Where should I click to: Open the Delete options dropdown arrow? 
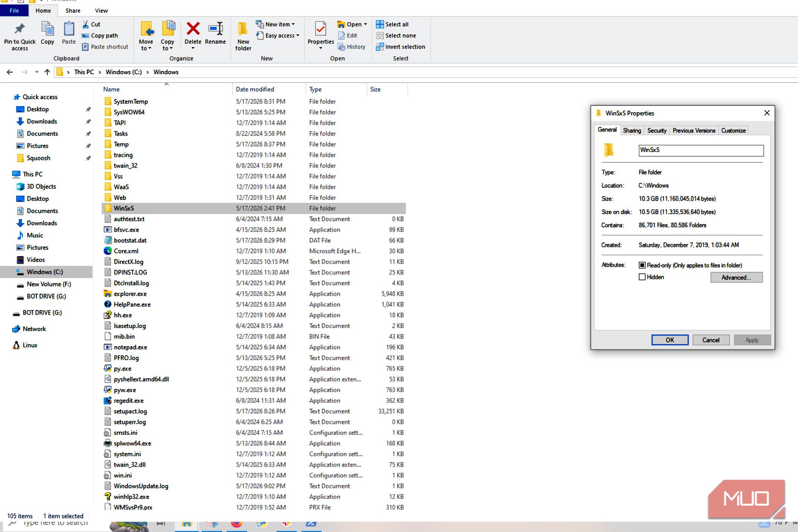point(193,48)
